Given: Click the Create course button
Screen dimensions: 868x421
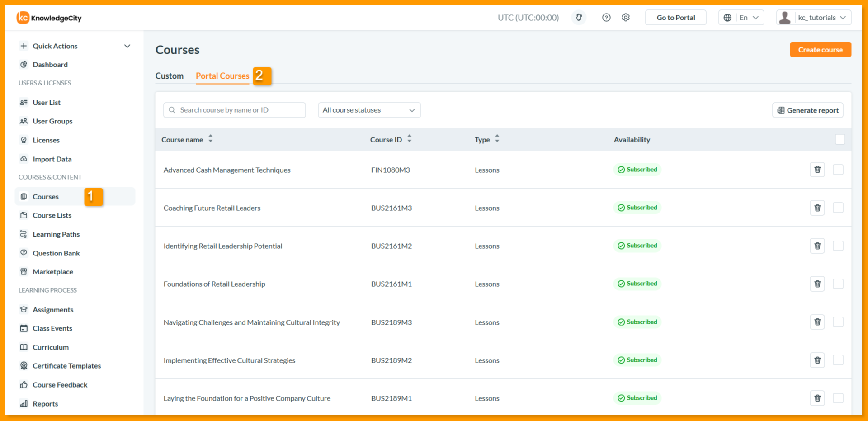Looking at the screenshot, I should point(821,50).
